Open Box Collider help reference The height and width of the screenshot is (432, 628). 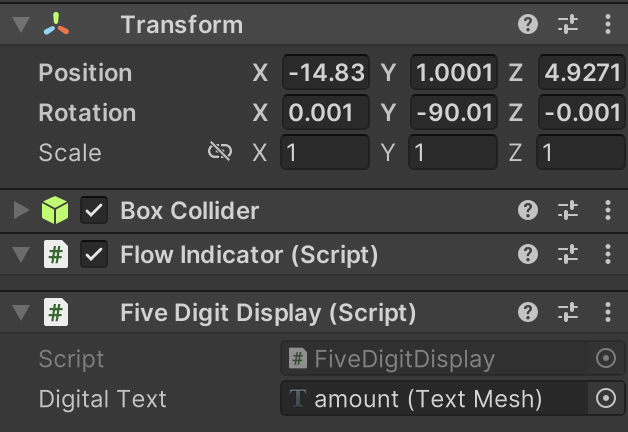click(528, 210)
